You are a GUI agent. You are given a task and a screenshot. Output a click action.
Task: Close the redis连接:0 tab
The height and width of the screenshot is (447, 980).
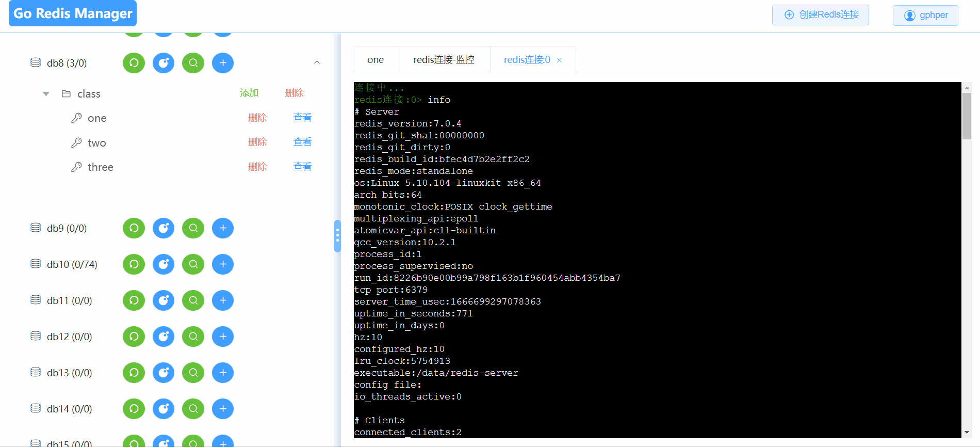tap(559, 60)
